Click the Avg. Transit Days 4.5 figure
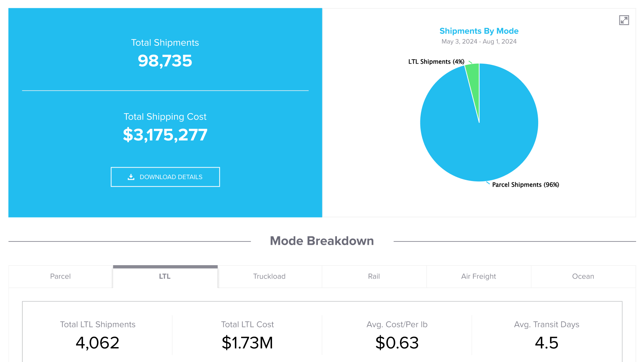The image size is (644, 362). point(547,343)
